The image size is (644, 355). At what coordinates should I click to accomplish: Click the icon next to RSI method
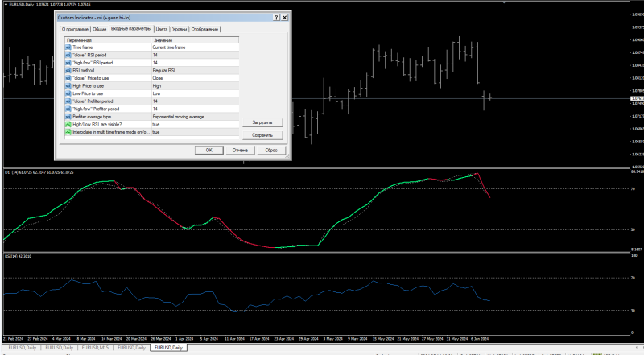(x=68, y=70)
